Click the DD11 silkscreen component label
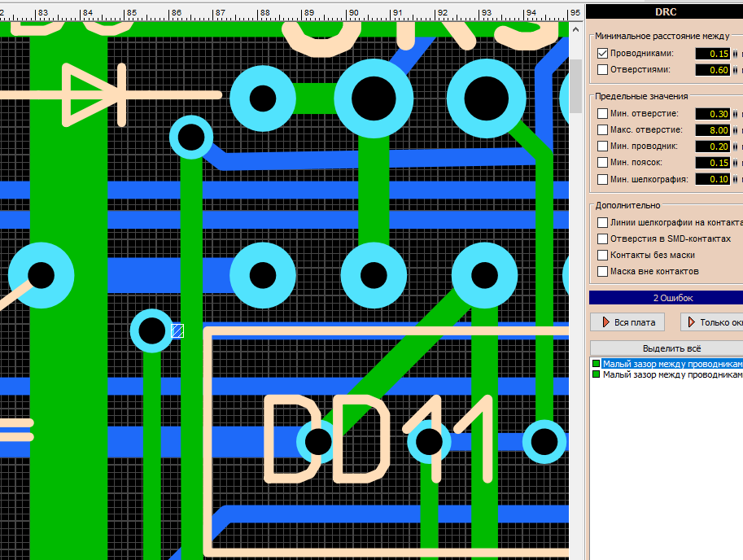This screenshot has width=743, height=560. (378, 440)
